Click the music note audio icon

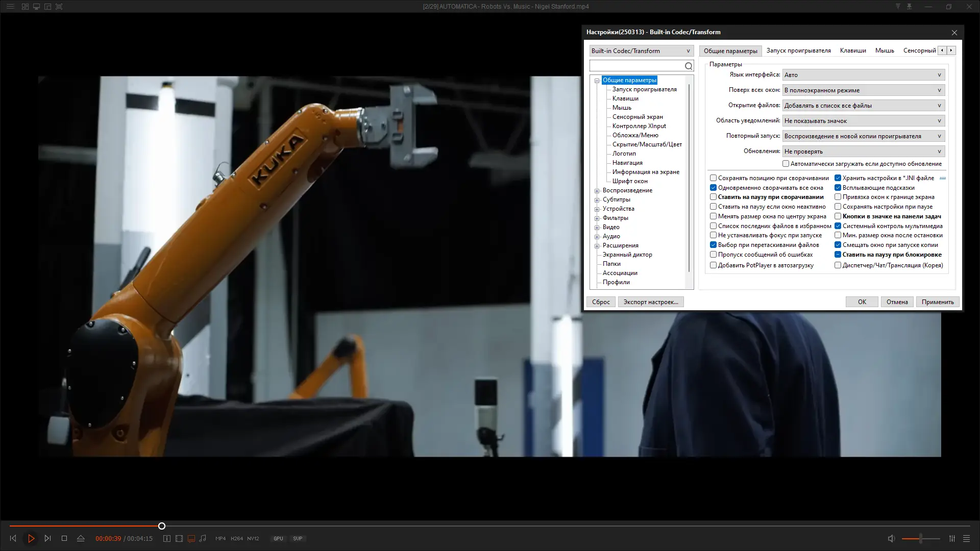[203, 538]
